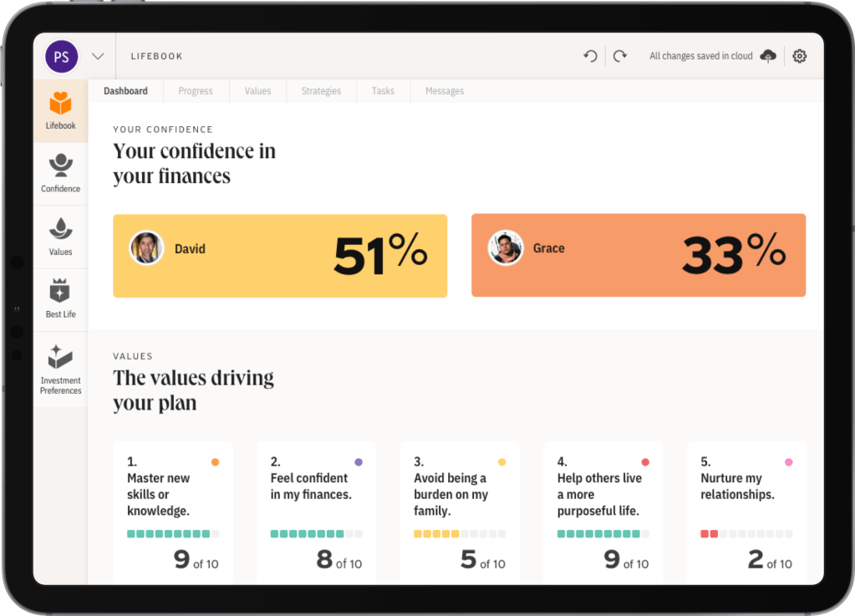Click the cloud save status icon
Screen dimensions: 855x616
tap(768, 56)
